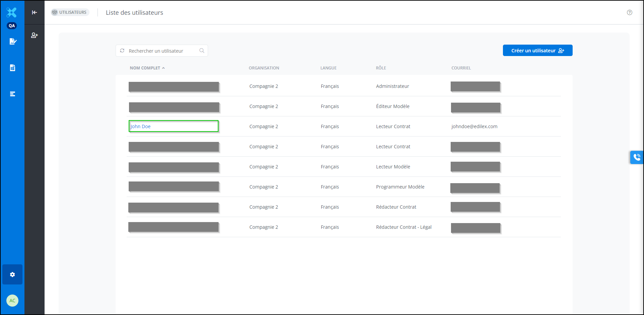644x315 pixels.
Task: Click the magnifying glass search icon
Action: coord(202,51)
